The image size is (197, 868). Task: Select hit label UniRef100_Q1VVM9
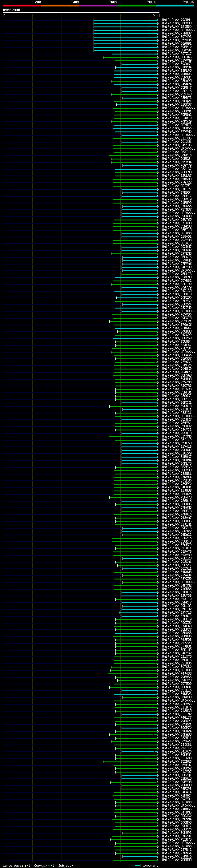click(177, 60)
